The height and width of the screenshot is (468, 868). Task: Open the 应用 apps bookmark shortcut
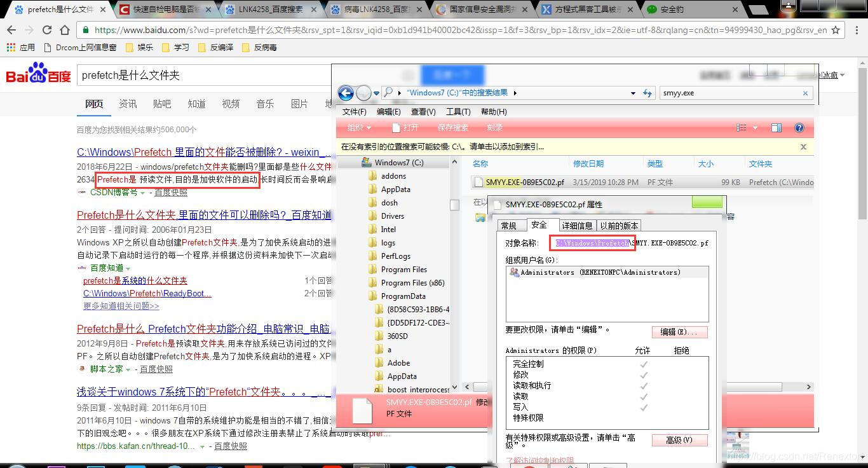pos(20,47)
